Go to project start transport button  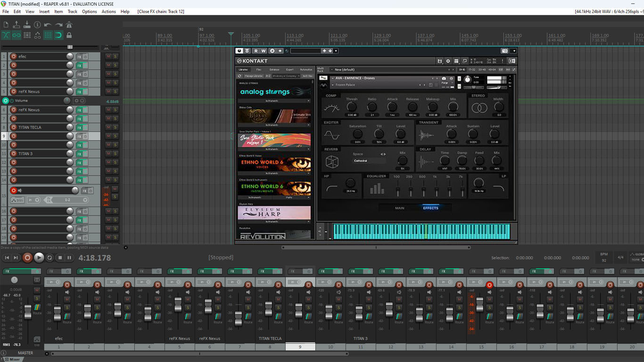(7, 258)
